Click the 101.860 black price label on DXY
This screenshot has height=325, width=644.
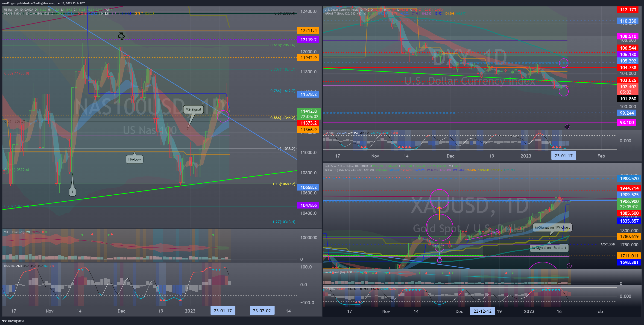627,99
